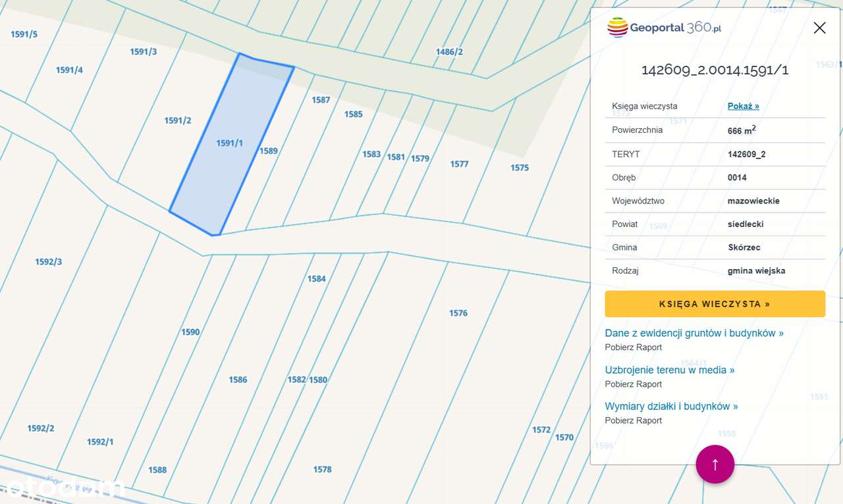Image resolution: width=843 pixels, height=504 pixels.
Task: Open the Pokaż » land register link
Action: [x=744, y=106]
